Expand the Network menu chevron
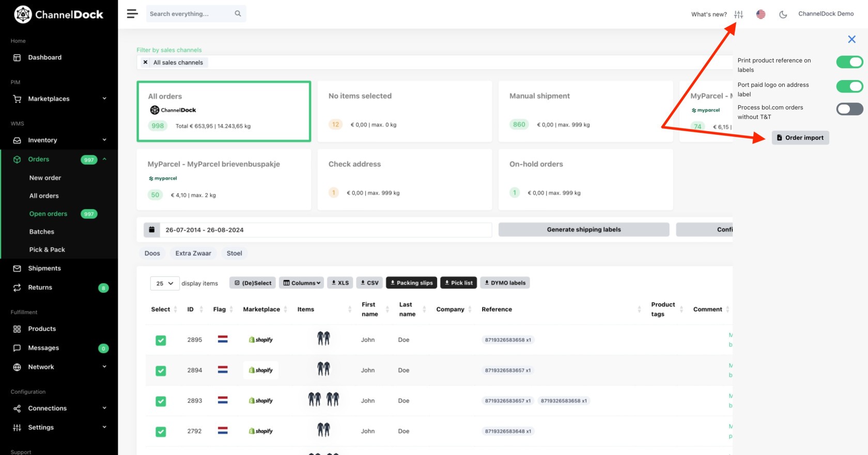 pos(104,367)
